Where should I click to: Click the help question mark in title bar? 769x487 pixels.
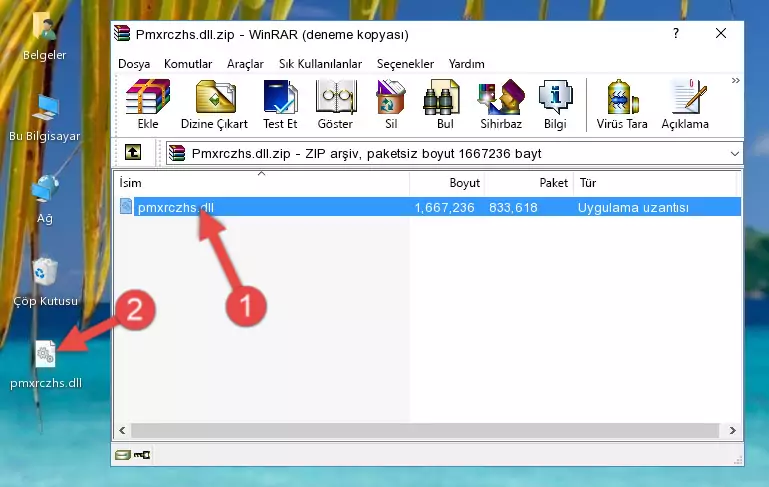[x=676, y=33]
